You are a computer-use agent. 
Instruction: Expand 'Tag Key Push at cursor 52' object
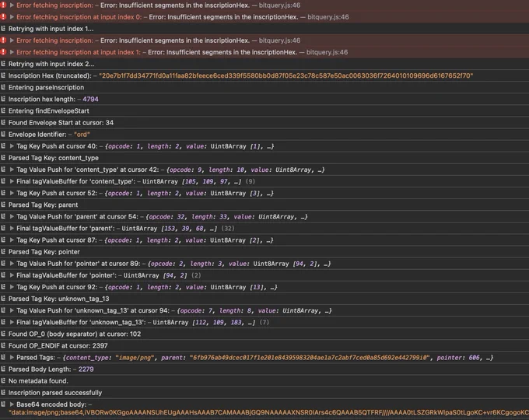tap(12, 193)
